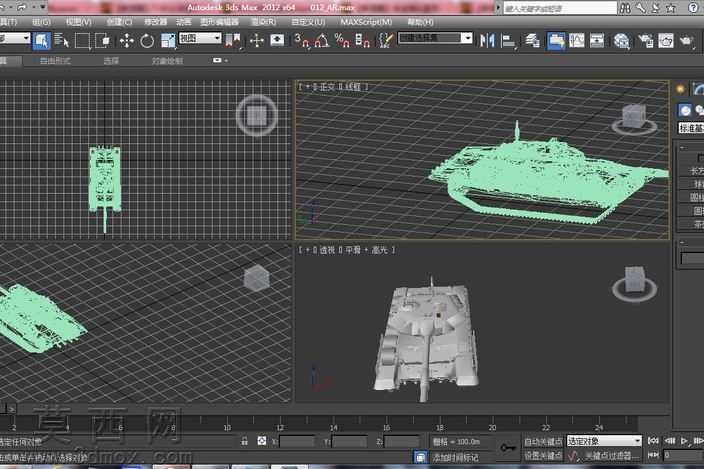This screenshot has height=469, width=704.
Task: Click the top viewport's ViewCube
Action: [x=256, y=115]
